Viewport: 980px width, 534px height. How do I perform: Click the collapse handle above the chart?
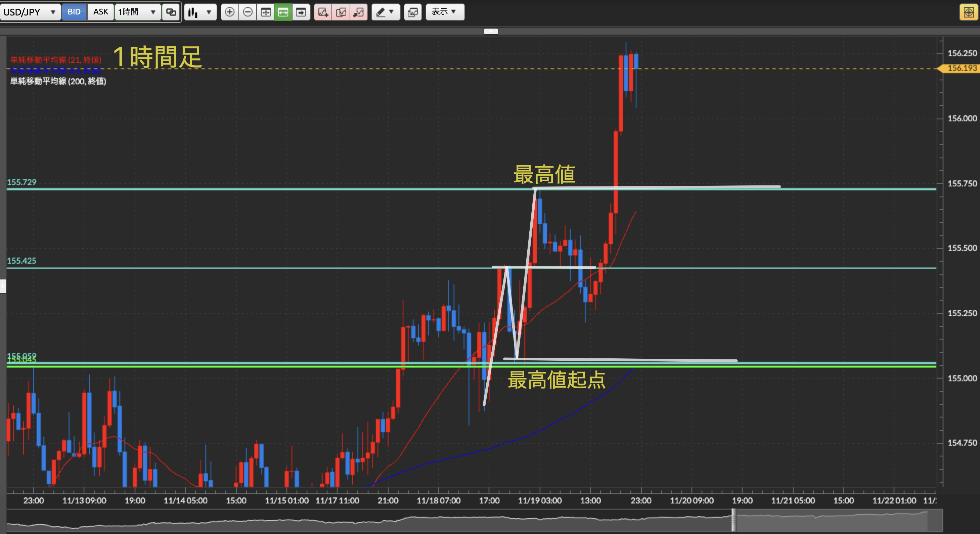pyautogui.click(x=491, y=31)
